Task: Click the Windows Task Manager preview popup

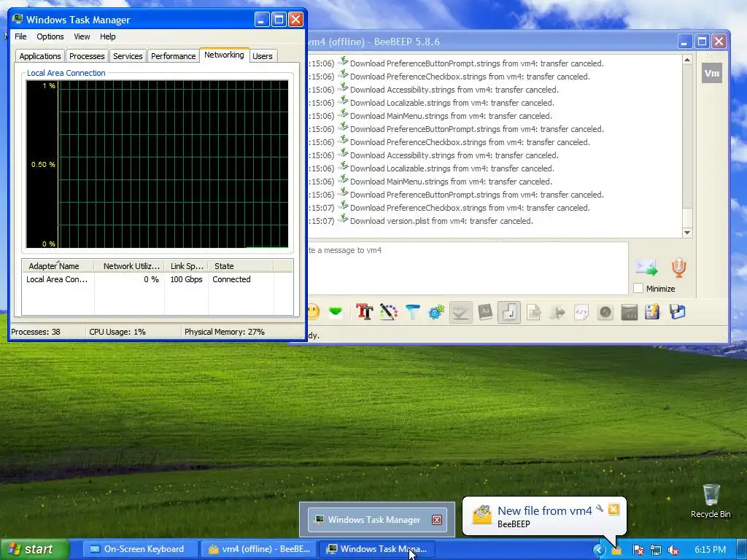Action: (x=377, y=519)
